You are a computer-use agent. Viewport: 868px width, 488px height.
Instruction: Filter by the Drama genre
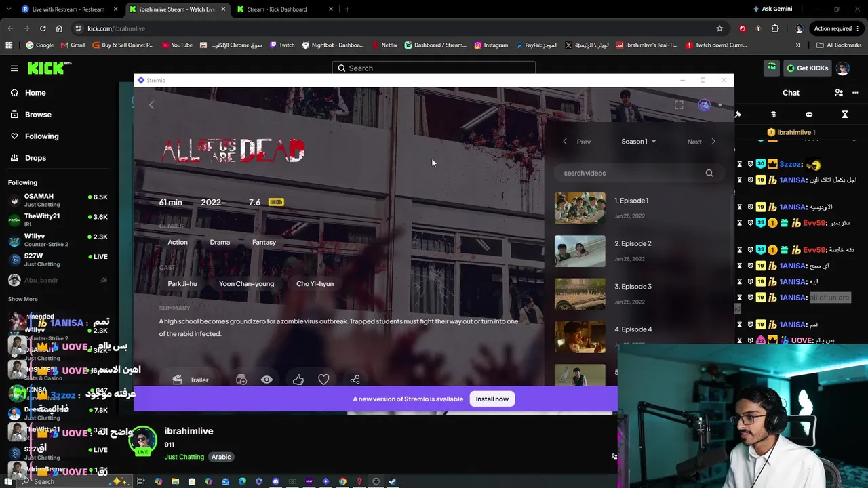tap(220, 242)
